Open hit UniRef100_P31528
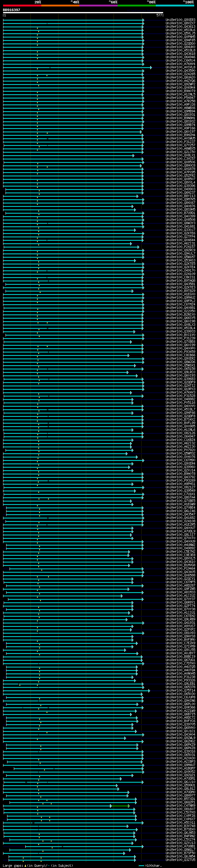This screenshot has width=197, height=868. click(x=180, y=396)
